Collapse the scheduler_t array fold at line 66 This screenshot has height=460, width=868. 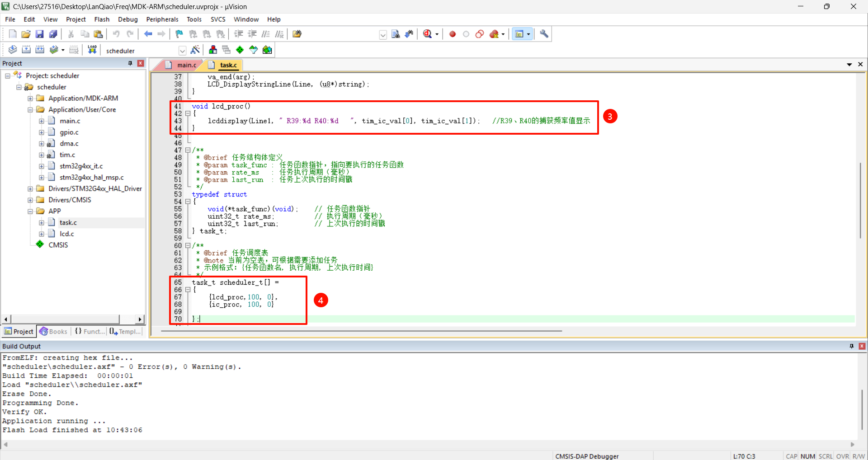click(188, 290)
